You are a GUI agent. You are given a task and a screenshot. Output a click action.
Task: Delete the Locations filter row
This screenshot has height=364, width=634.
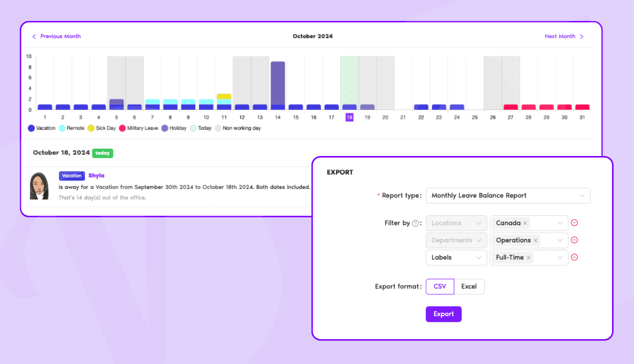tap(575, 223)
